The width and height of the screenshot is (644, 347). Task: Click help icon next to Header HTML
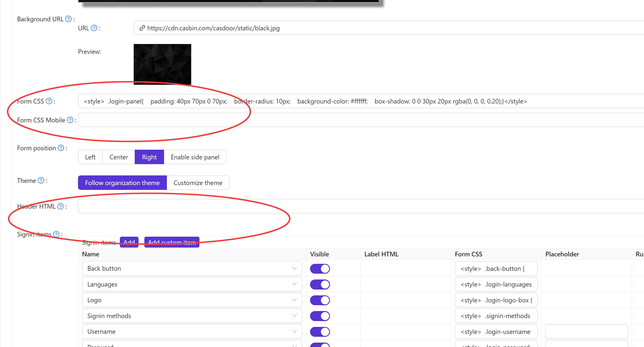pos(61,206)
